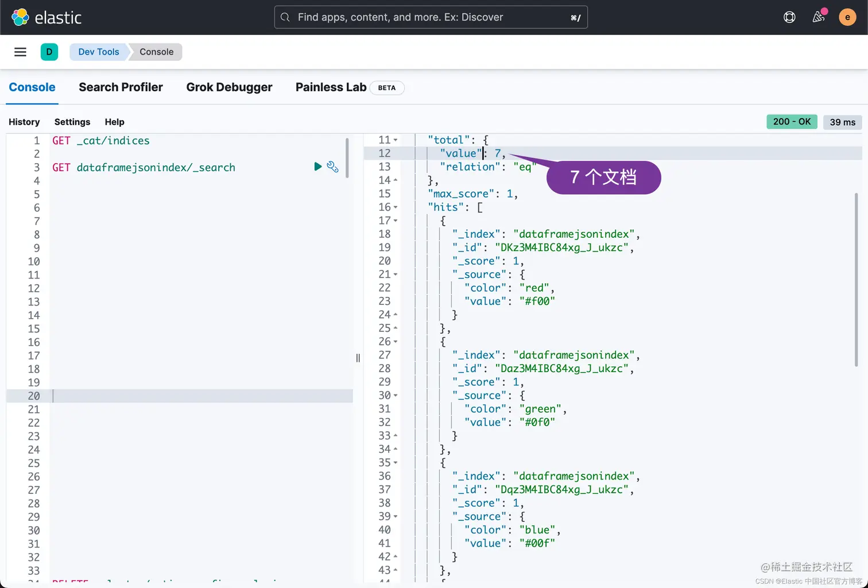Toggle the fold marker at line 42
This screenshot has width=868, height=588.
click(396, 557)
